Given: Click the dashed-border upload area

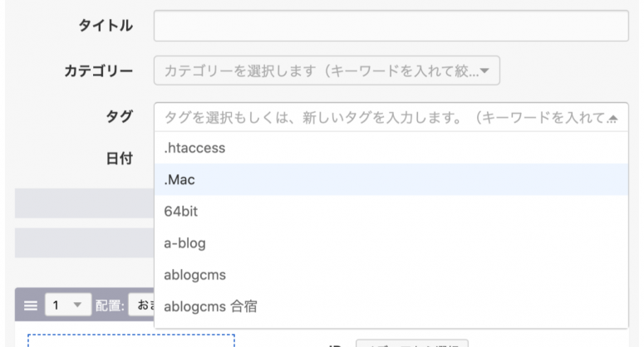Looking at the screenshot, I should pyautogui.click(x=131, y=341).
